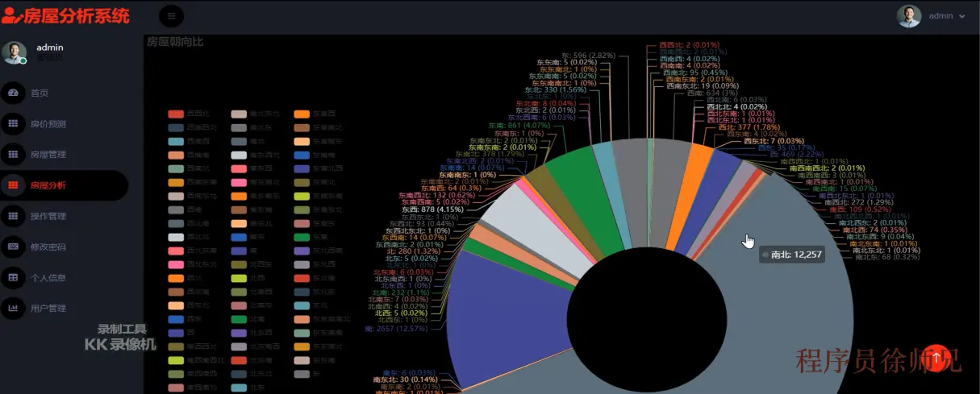
Task: Toggle the 北东南西 legend entry
Action: point(256,346)
